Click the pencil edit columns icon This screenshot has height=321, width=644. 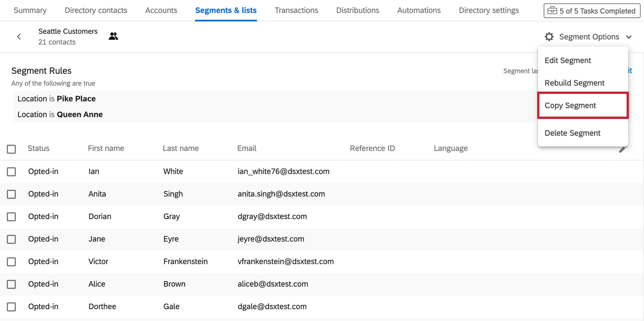622,150
